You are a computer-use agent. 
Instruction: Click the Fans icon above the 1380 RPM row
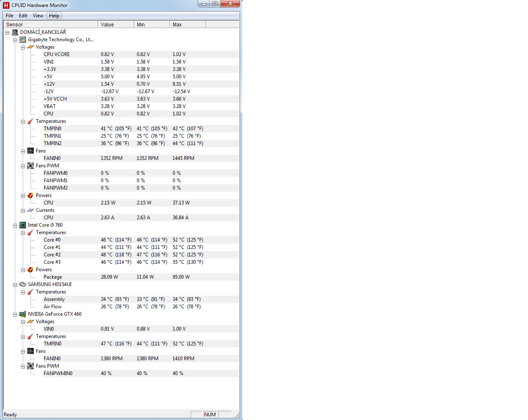pos(31,351)
